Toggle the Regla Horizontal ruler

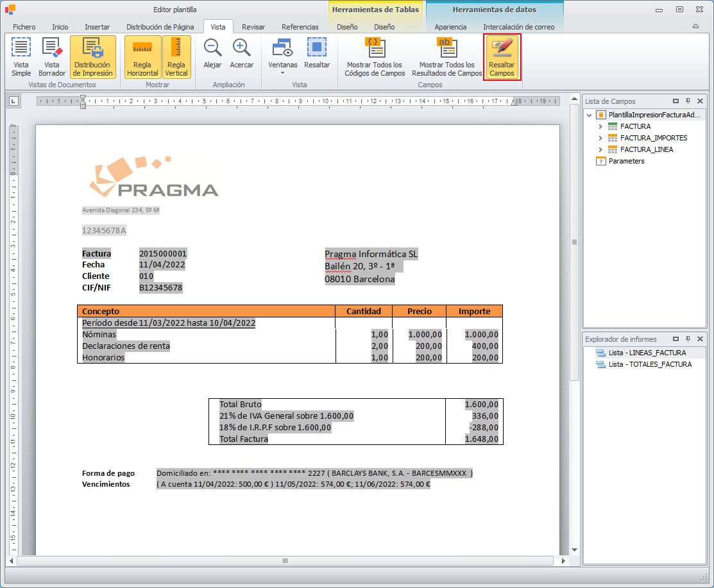pos(142,57)
